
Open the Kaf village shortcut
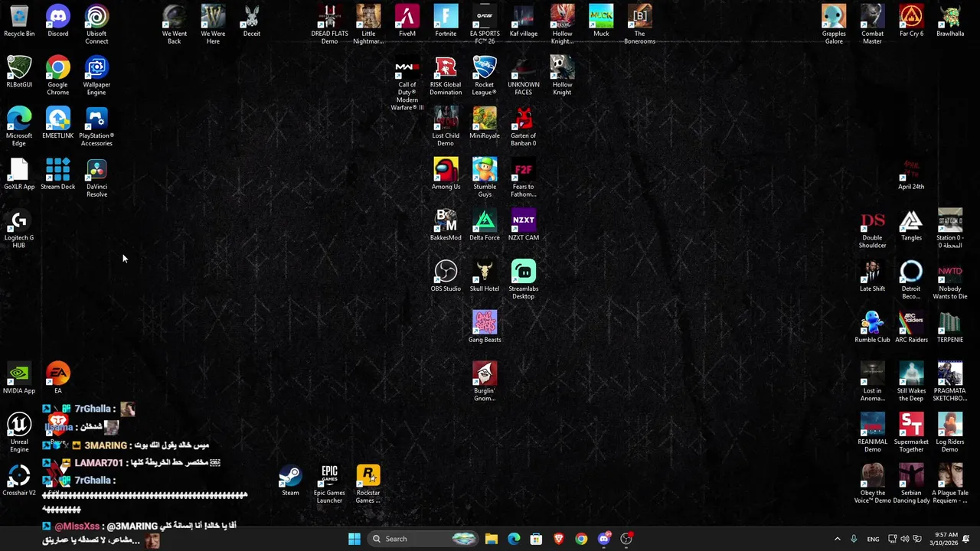[523, 21]
